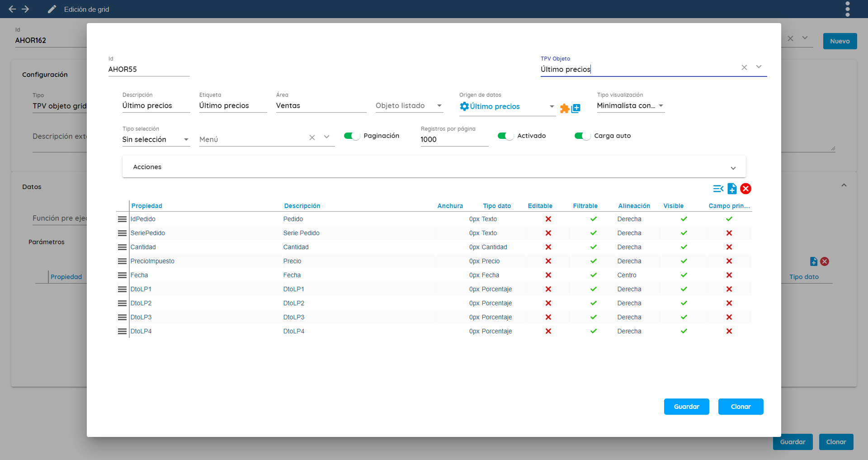This screenshot has height=460, width=868.
Task: Click the background Clonar button
Action: click(836, 442)
